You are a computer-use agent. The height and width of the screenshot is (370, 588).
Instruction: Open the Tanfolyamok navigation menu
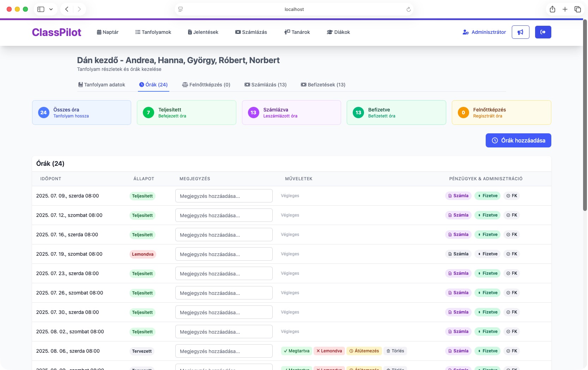click(153, 32)
